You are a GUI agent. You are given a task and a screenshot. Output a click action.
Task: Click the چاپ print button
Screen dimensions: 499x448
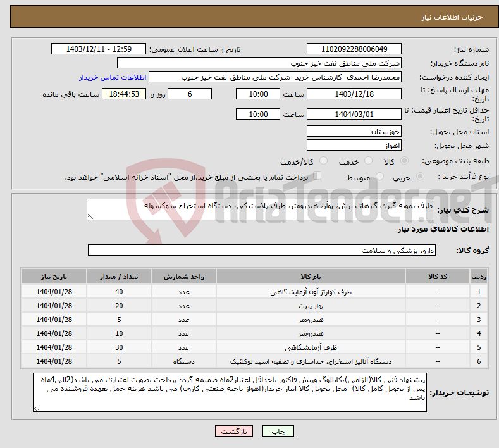pos(278,431)
